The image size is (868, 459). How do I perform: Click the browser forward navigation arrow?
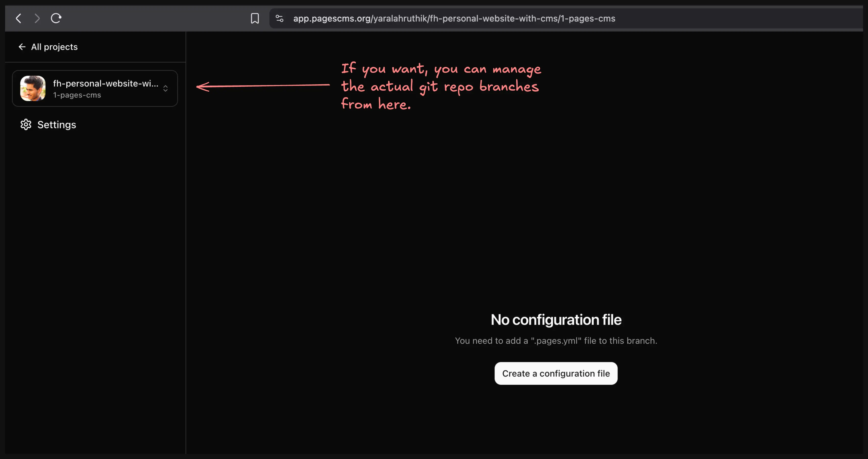(x=37, y=18)
